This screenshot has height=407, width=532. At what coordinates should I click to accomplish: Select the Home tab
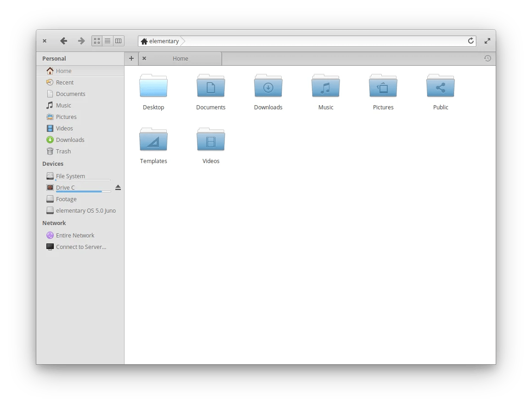pos(180,58)
